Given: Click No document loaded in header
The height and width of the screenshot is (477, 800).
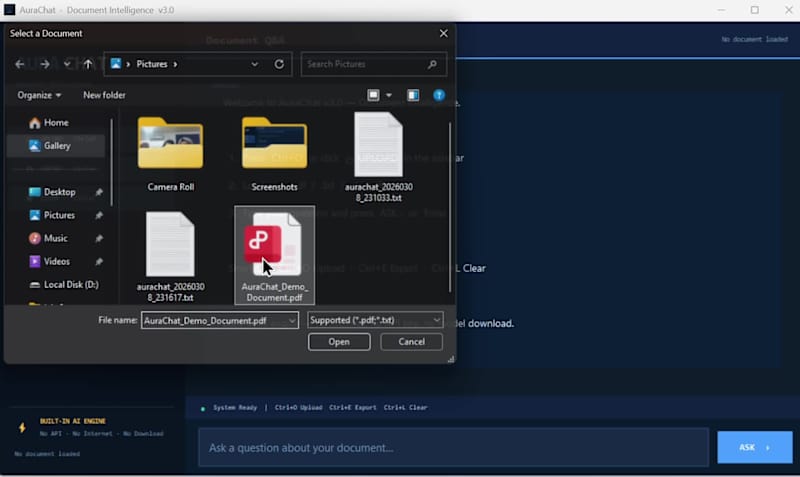Looking at the screenshot, I should coord(755,39).
